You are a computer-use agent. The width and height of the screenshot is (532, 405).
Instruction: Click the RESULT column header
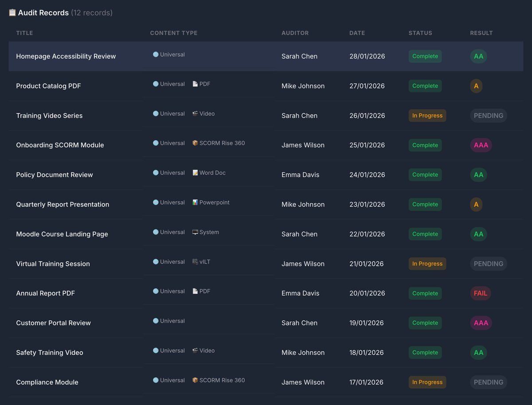pyautogui.click(x=481, y=33)
